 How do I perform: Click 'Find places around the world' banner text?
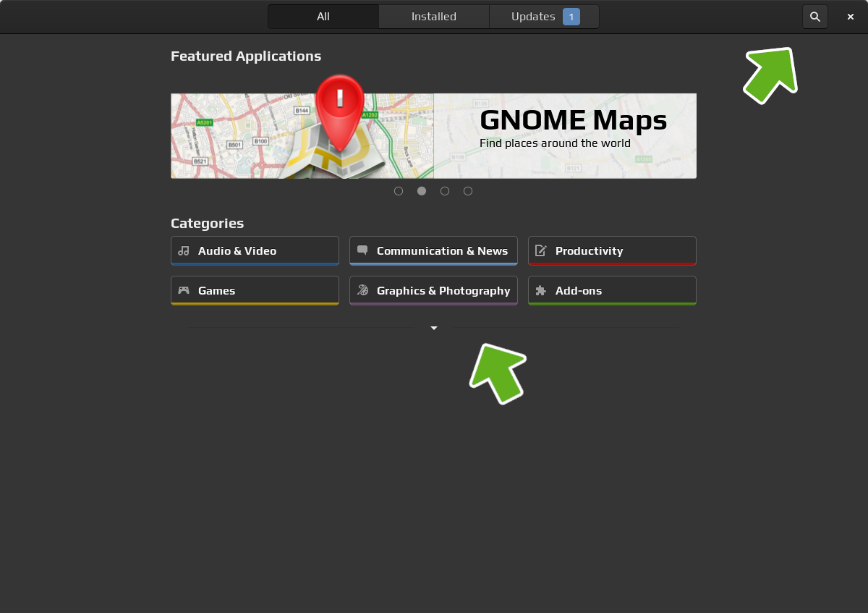pyautogui.click(x=555, y=143)
